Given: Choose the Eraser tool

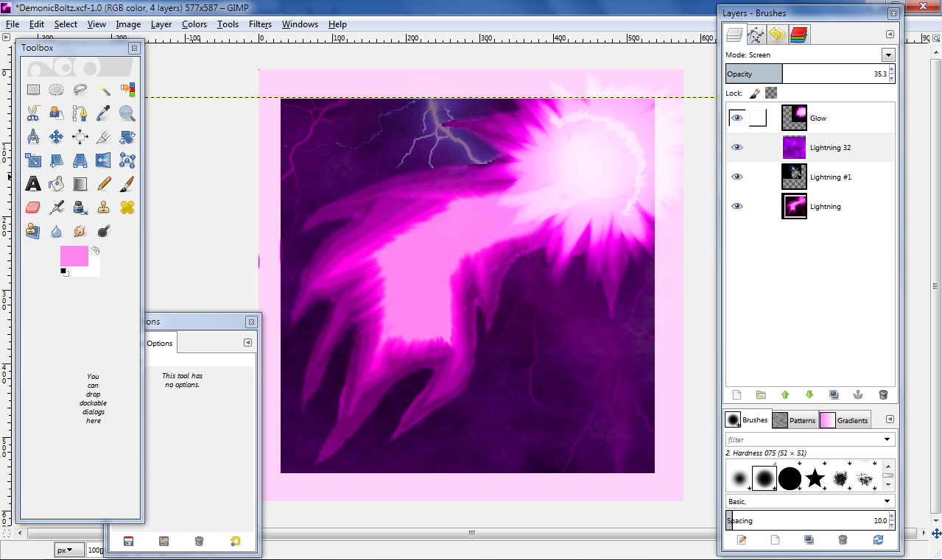Looking at the screenshot, I should click(33, 208).
